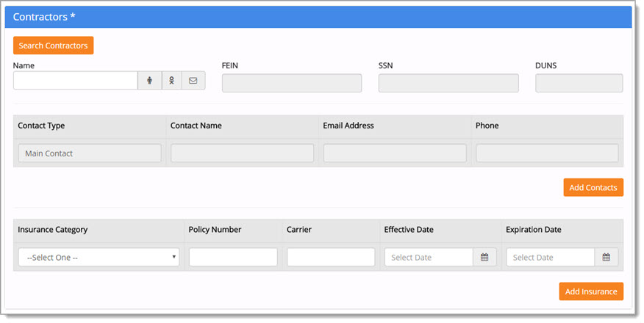Focus the contractor Name input field
The image size is (644, 323).
75,81
